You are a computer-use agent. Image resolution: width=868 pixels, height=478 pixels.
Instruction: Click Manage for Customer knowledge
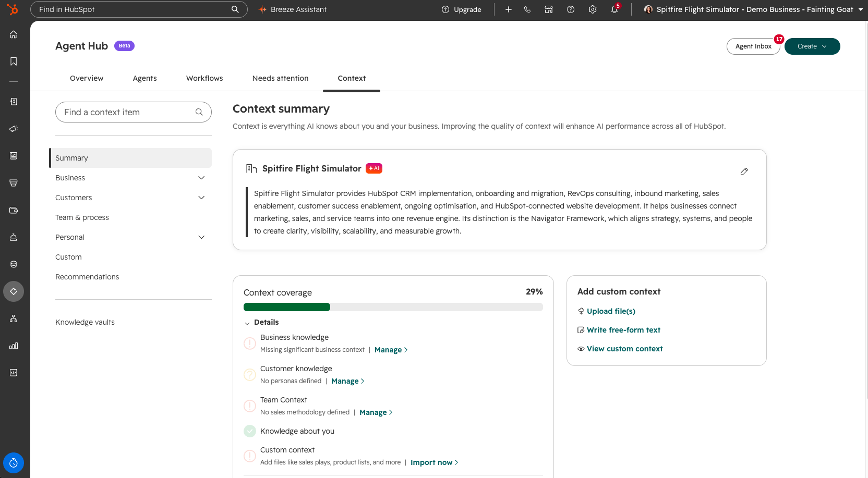coord(347,381)
